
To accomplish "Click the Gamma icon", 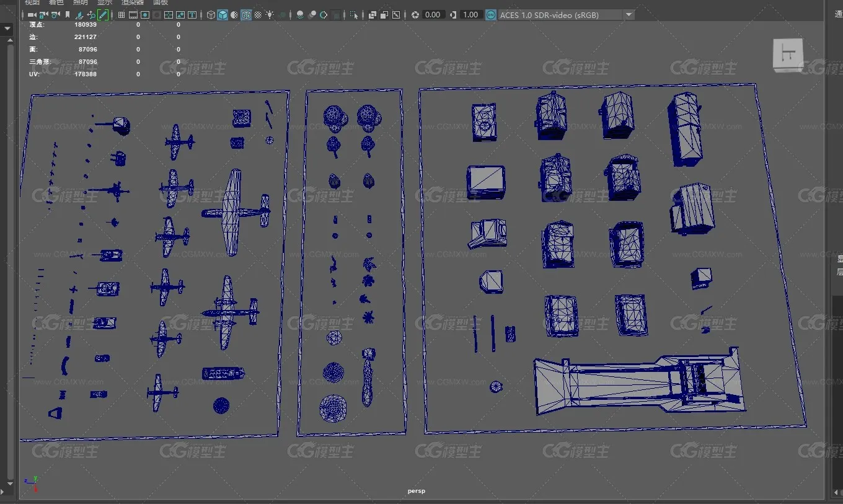I will [453, 15].
